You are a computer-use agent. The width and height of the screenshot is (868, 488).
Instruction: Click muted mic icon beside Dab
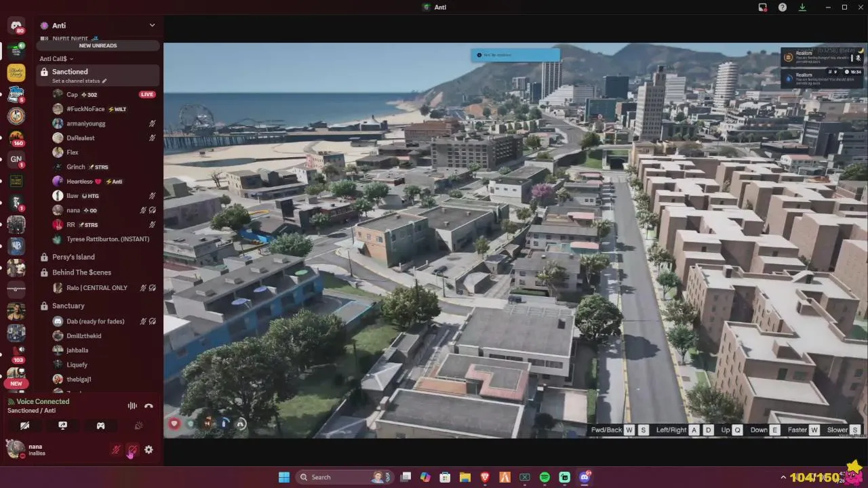tap(143, 321)
